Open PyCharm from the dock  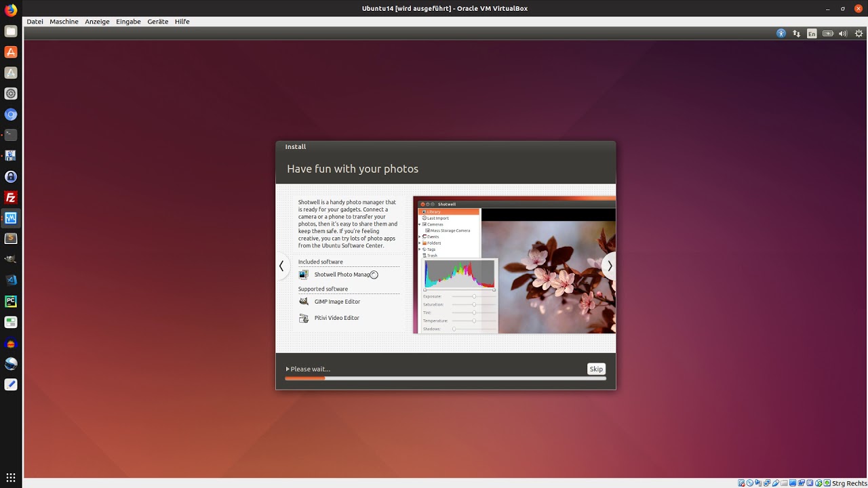[11, 301]
